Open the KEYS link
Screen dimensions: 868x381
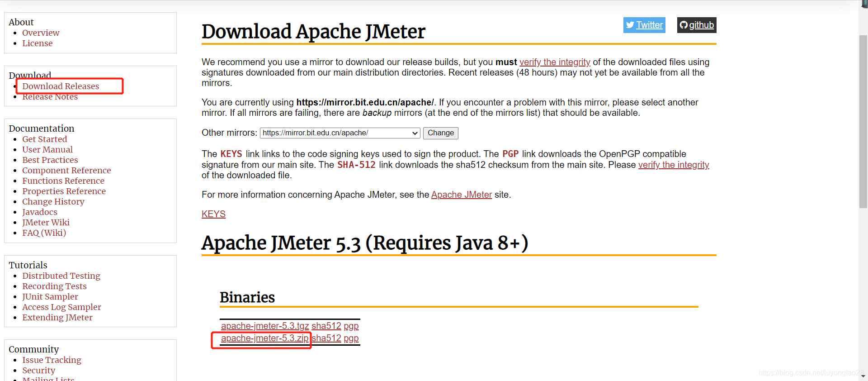pyautogui.click(x=213, y=214)
